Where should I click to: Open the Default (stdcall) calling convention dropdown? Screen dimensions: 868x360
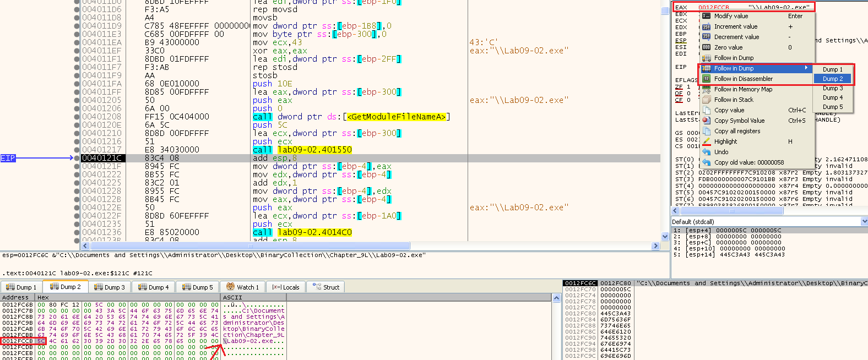pyautogui.click(x=864, y=221)
